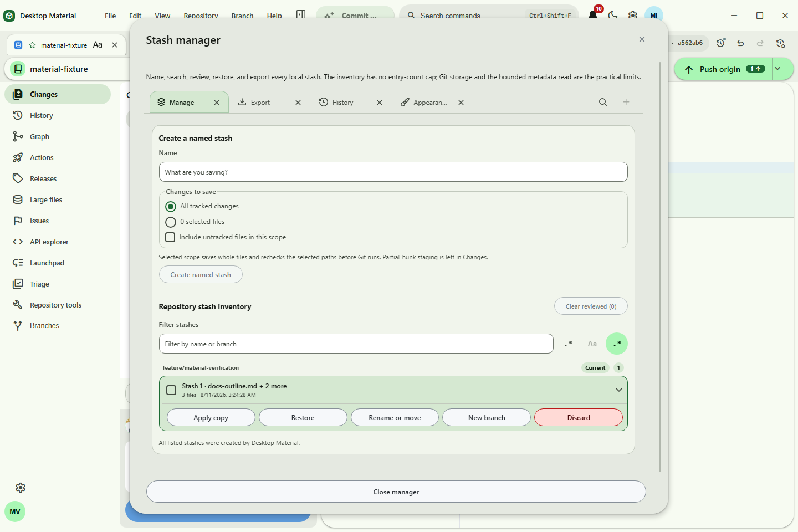
Task: Open Branches in the sidebar
Action: [x=58, y=325]
